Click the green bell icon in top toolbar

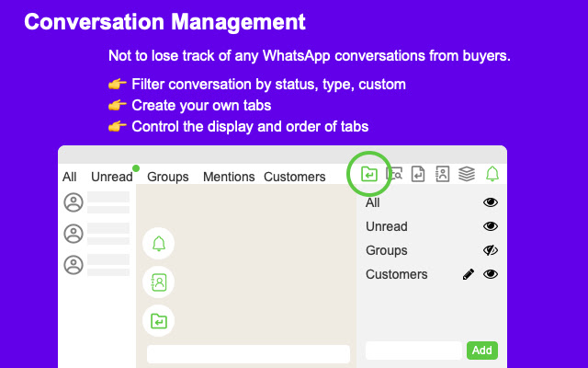492,173
